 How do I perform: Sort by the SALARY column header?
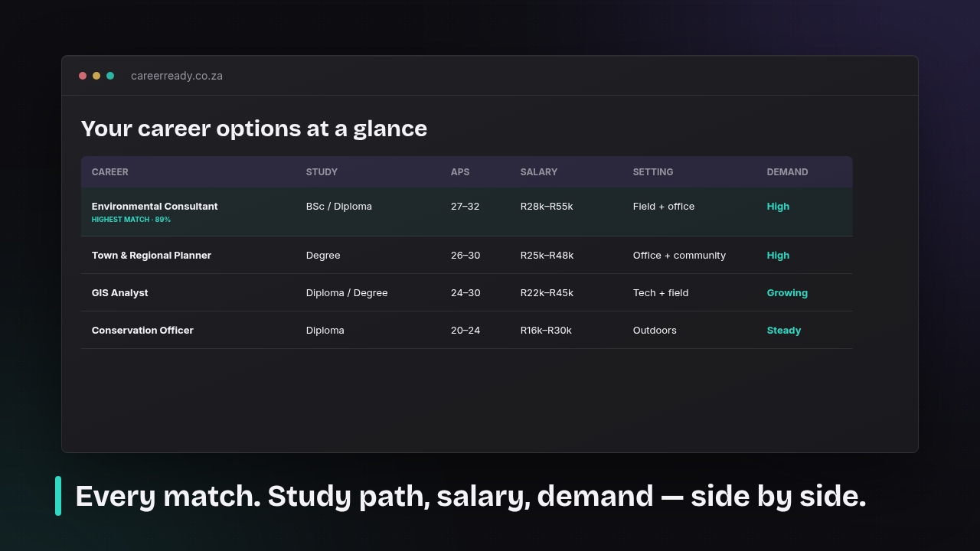coord(539,172)
